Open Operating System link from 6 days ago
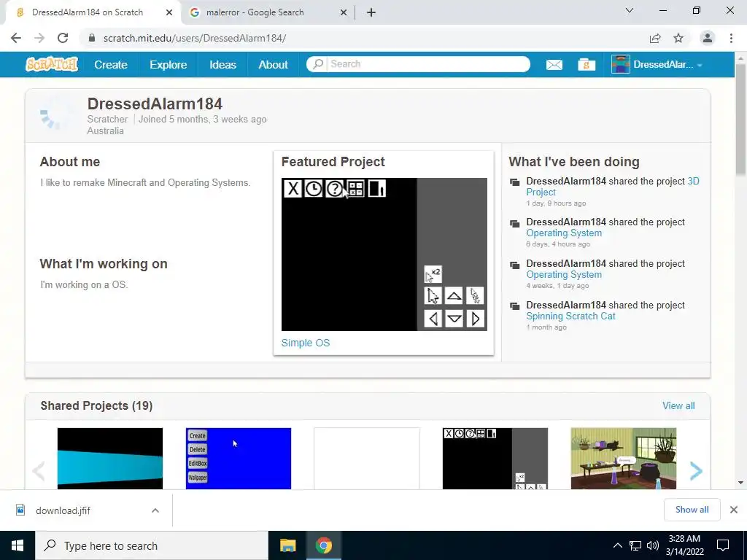Viewport: 747px width, 560px height. click(564, 233)
